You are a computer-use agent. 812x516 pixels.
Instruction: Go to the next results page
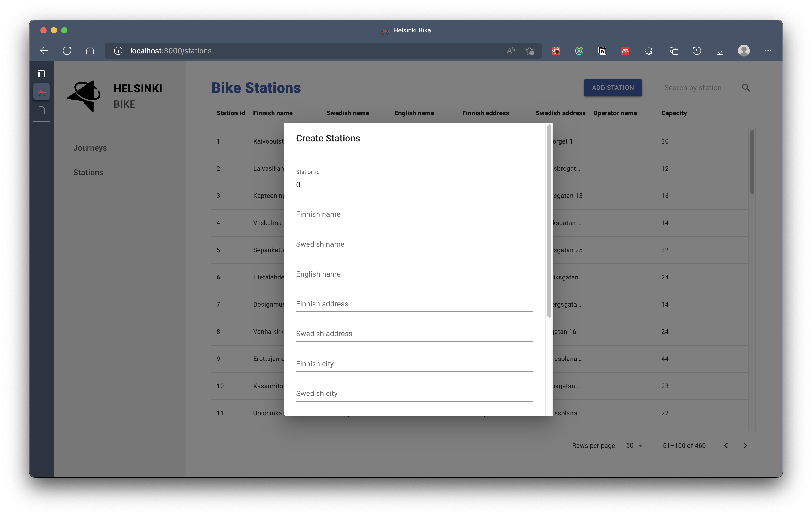(745, 445)
